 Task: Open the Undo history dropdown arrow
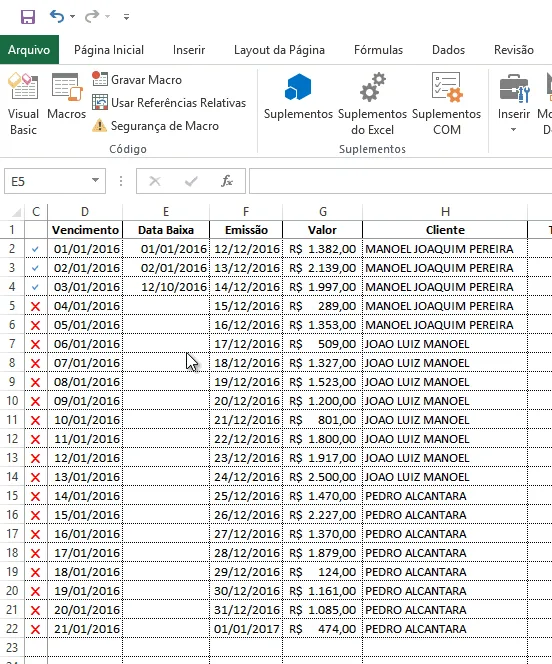click(x=72, y=17)
